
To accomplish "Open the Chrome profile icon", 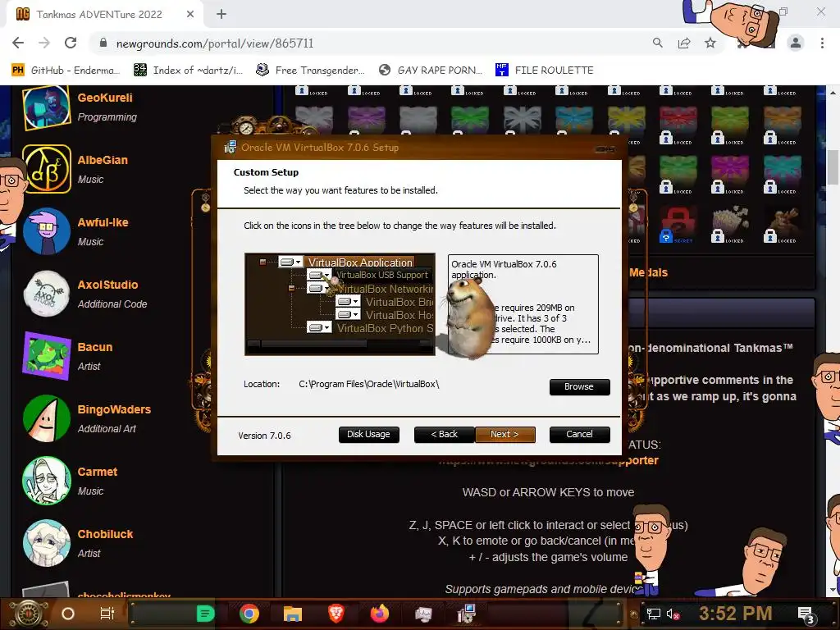I will click(796, 43).
